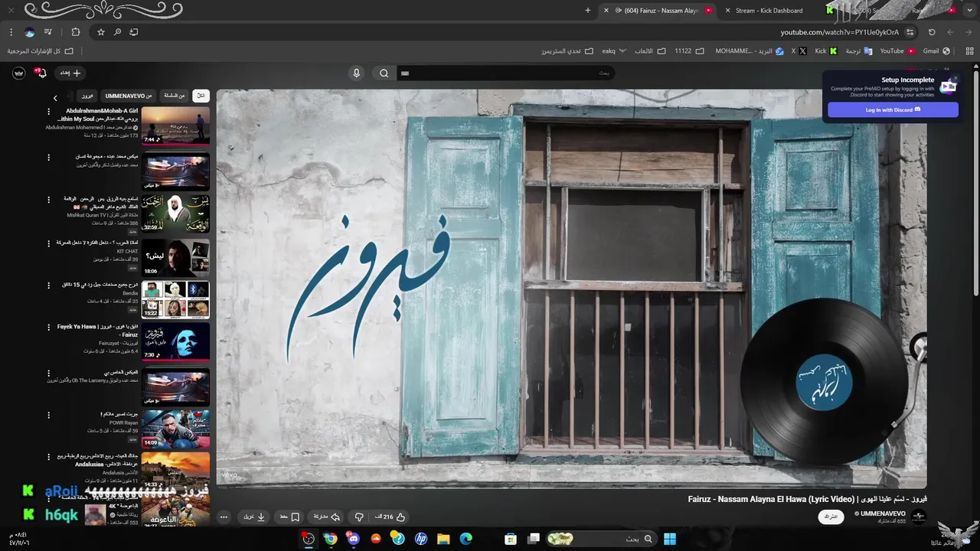Open options for Mishkat Quran TV video
The height and width of the screenshot is (551, 980).
(49, 200)
